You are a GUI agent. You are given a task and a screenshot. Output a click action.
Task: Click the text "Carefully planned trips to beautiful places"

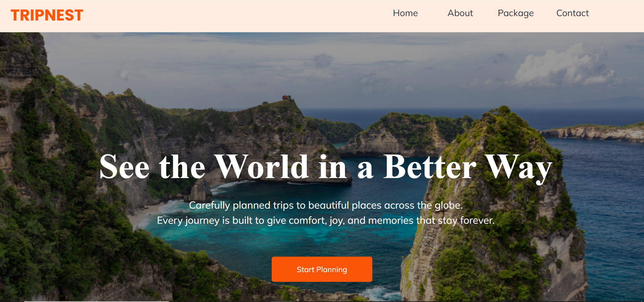coord(286,205)
